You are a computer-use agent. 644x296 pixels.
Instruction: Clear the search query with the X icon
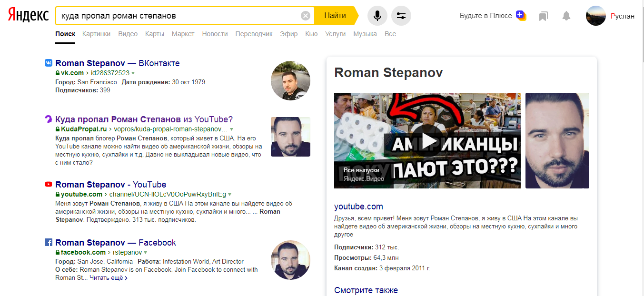[306, 16]
